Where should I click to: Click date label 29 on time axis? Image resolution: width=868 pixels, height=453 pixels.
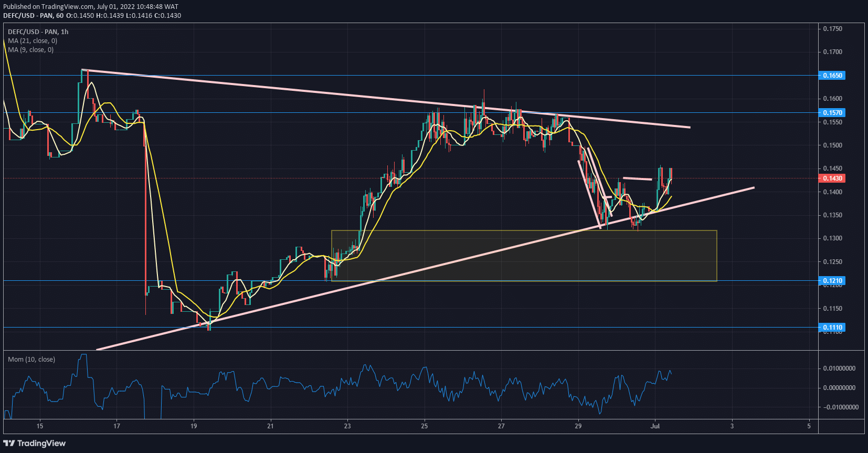tap(578, 426)
